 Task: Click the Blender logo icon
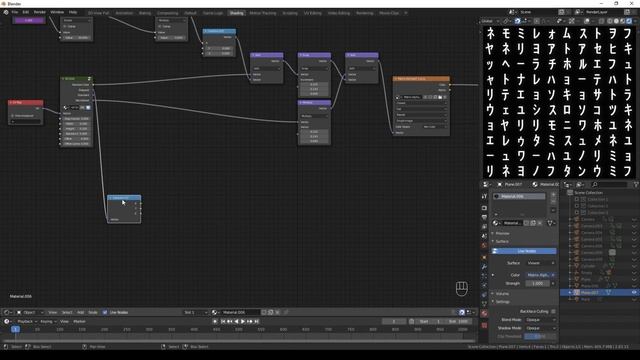[6, 12]
